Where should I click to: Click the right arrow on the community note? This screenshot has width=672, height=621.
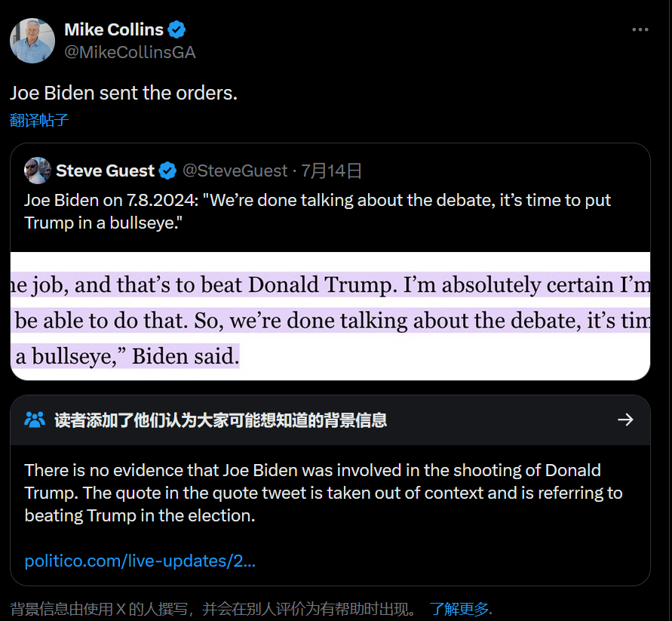[624, 420]
